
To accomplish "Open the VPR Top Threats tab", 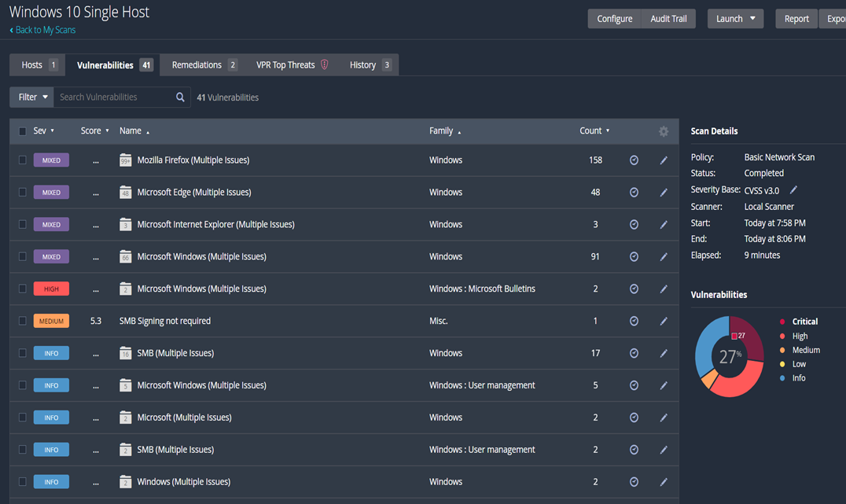I will point(292,64).
